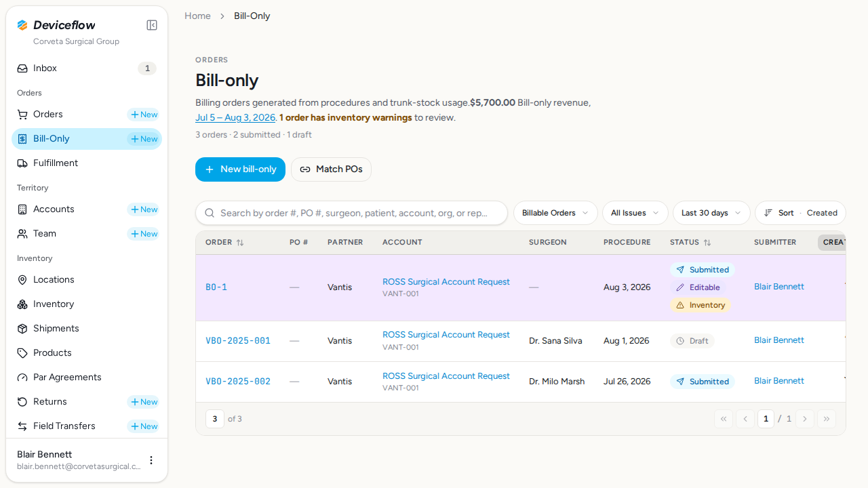Click Home breadcrumb link

pyautogui.click(x=197, y=16)
